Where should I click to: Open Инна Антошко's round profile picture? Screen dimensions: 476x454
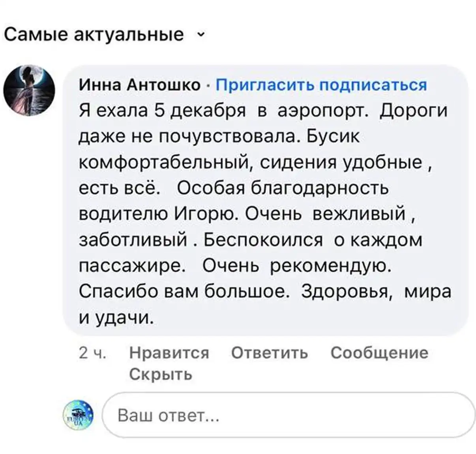[x=29, y=91]
